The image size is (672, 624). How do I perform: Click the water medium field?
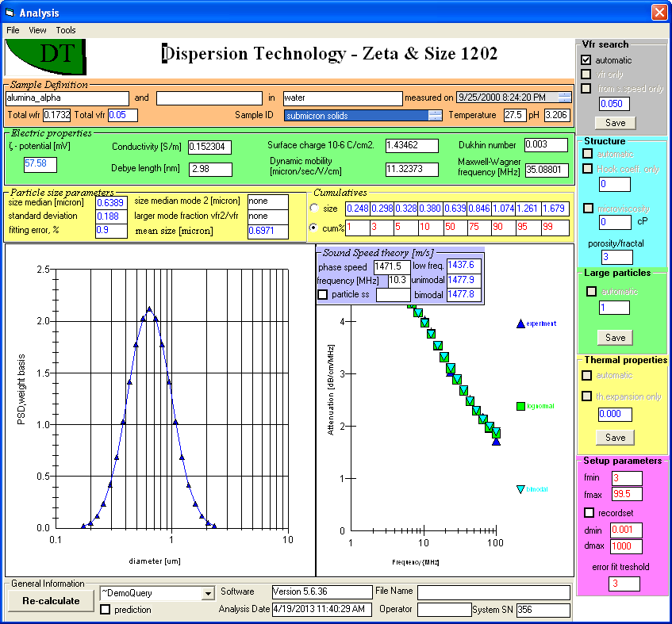click(343, 98)
